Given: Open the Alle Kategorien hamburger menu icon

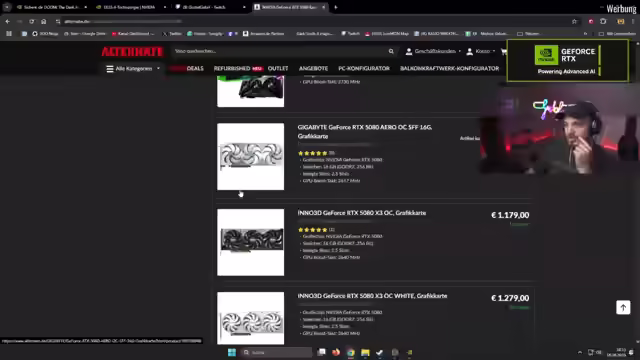Looking at the screenshot, I should coord(110,69).
